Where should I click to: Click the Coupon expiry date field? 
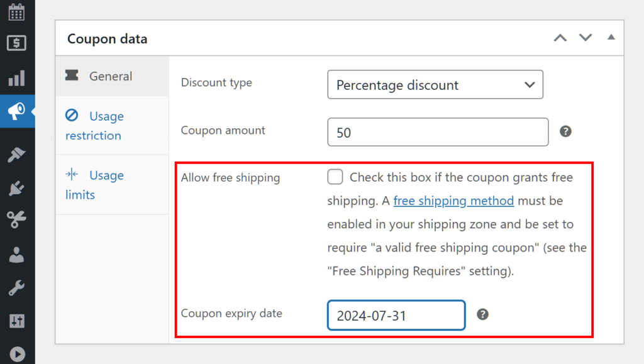[x=396, y=316]
